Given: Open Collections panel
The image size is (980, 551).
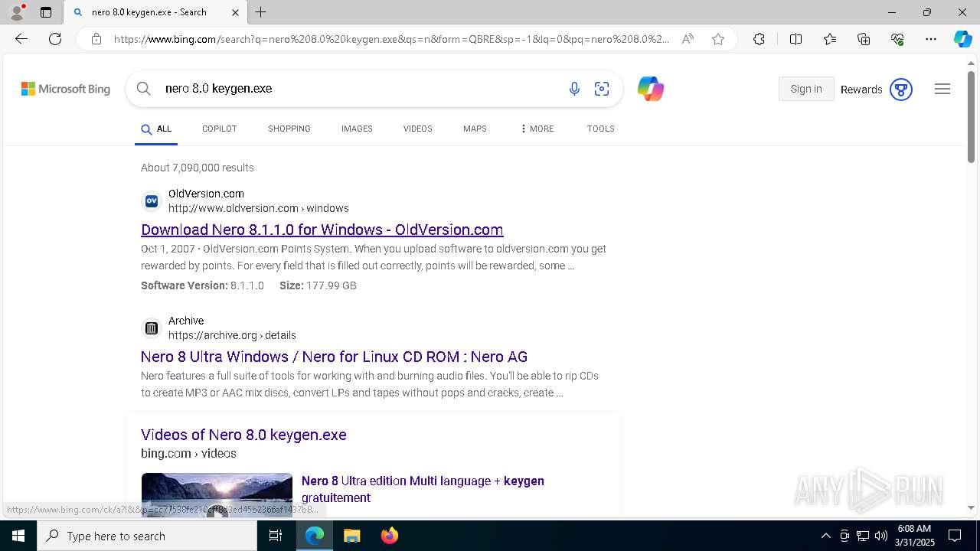Looking at the screenshot, I should [x=864, y=39].
